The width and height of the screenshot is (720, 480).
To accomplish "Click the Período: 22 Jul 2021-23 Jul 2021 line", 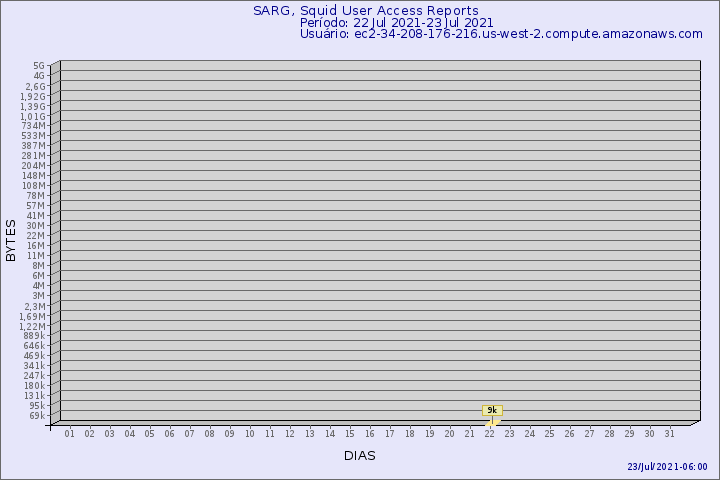I will tap(396, 23).
